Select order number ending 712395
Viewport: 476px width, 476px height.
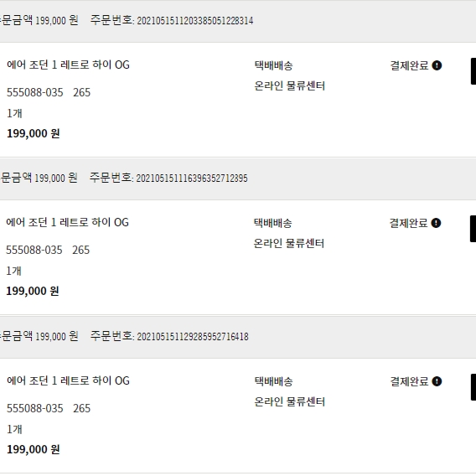pos(192,178)
